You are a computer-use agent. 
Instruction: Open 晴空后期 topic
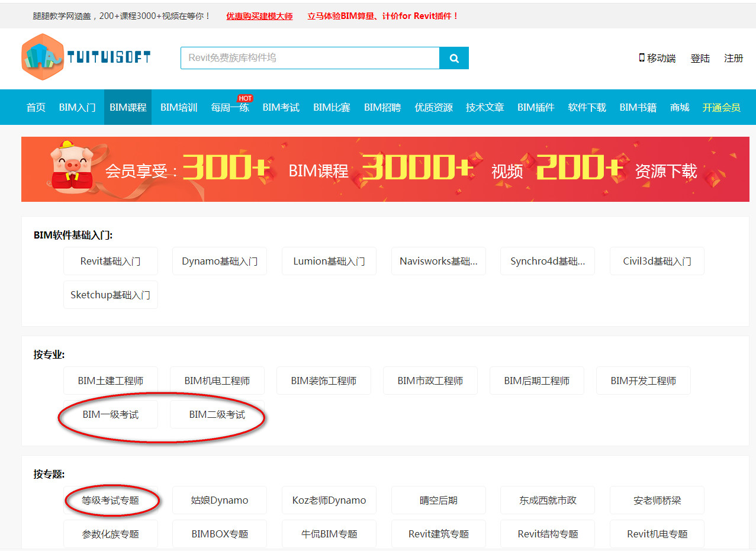pyautogui.click(x=439, y=500)
